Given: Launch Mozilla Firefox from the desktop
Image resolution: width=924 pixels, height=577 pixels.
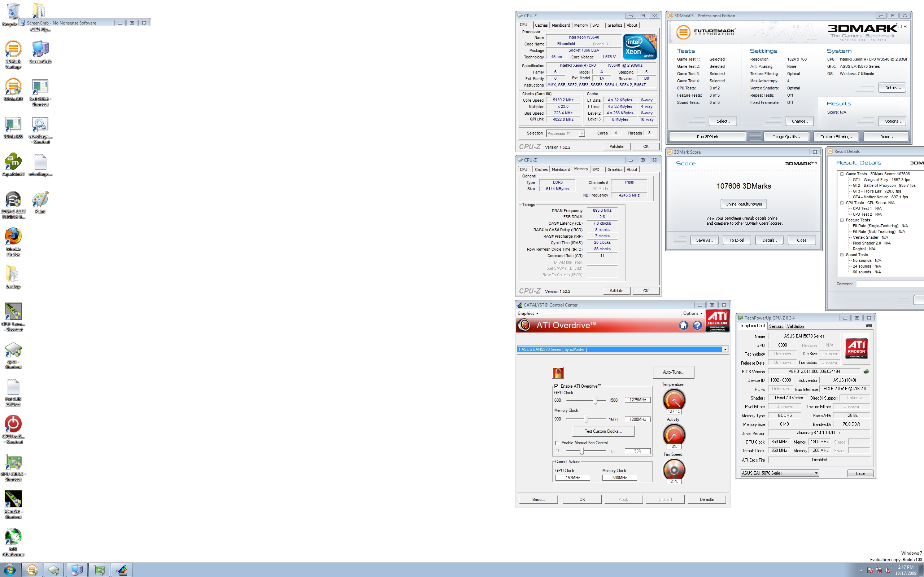Looking at the screenshot, I should coord(13,242).
